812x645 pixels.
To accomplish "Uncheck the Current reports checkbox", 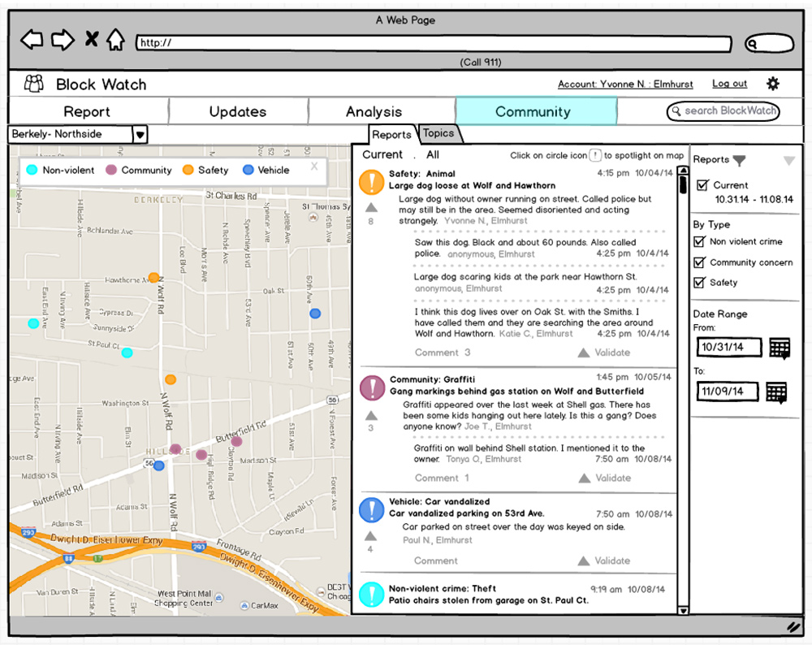I will pos(703,185).
